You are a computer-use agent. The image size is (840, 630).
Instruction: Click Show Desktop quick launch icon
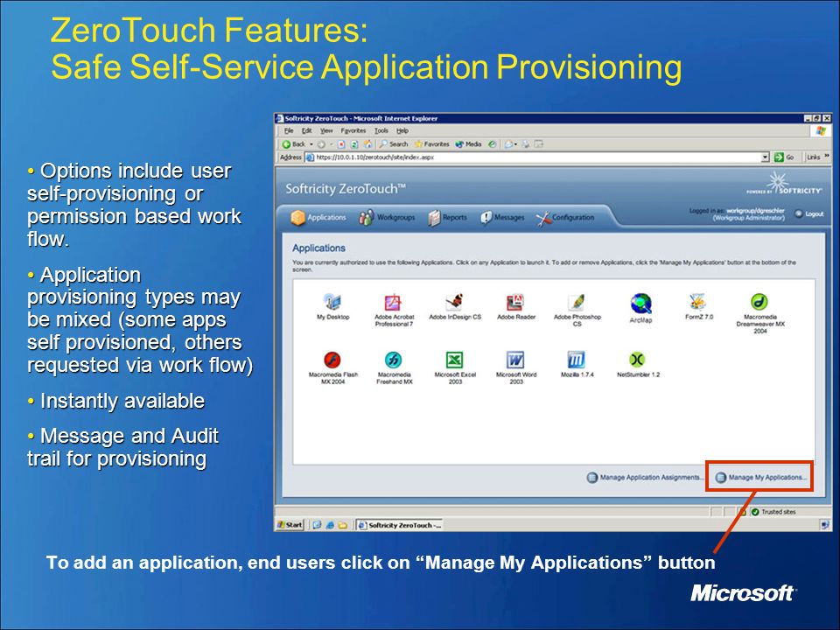point(317,525)
